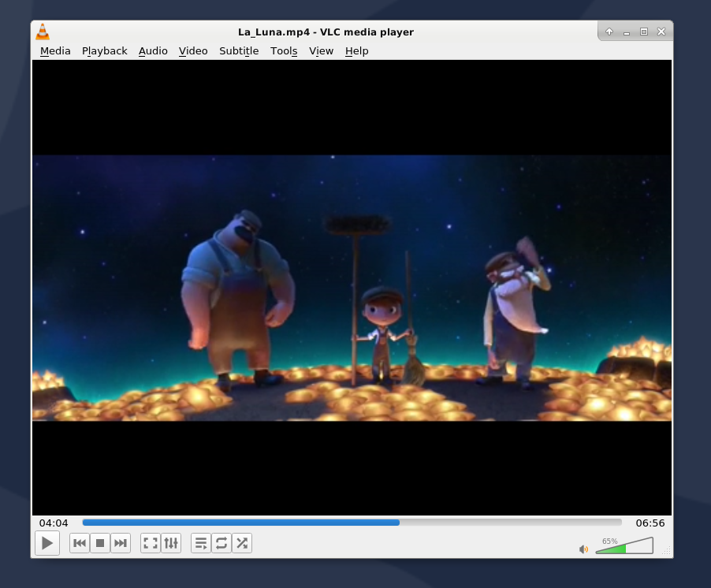The height and width of the screenshot is (588, 711).
Task: Open extended settings equalizer icon
Action: [171, 543]
